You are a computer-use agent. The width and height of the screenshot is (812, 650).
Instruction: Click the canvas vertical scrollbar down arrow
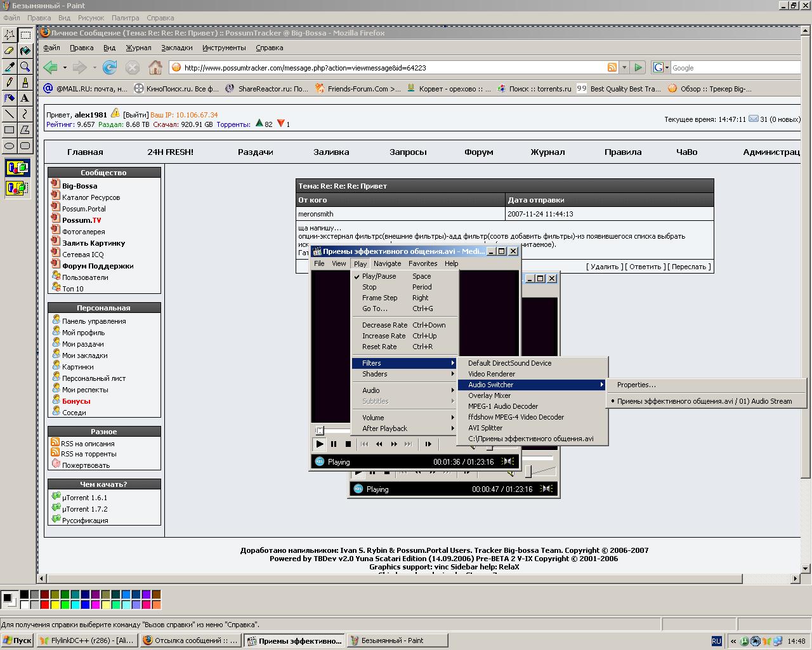(x=806, y=568)
